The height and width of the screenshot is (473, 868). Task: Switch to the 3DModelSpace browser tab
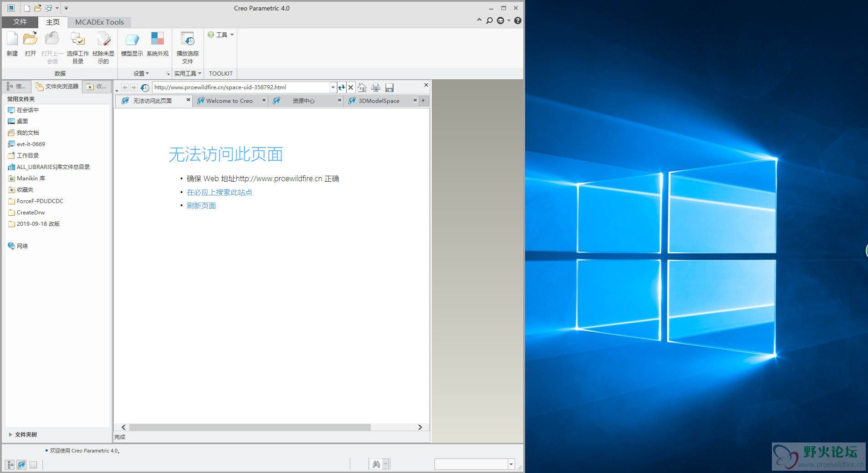coord(379,101)
